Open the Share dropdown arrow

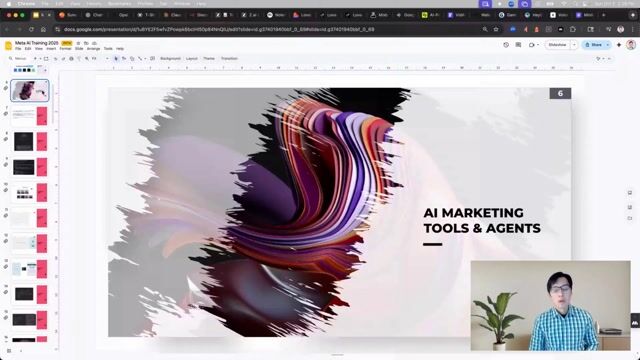point(608,45)
